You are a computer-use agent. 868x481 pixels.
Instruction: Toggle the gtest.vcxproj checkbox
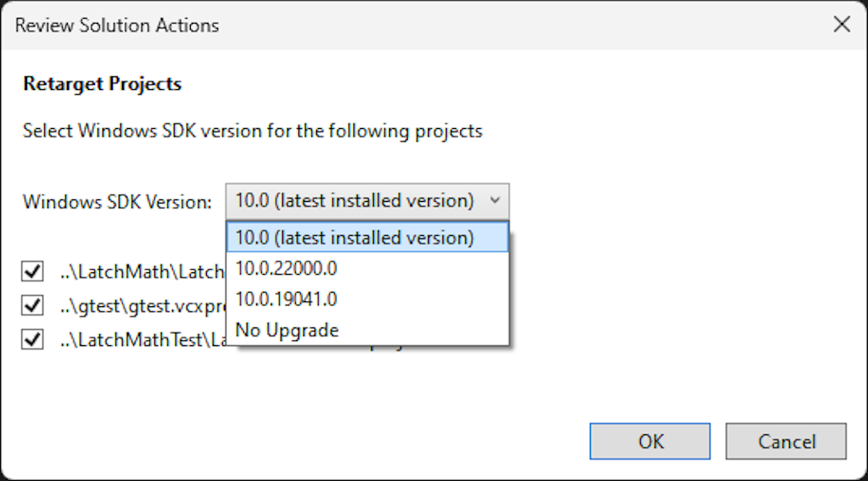pos(32,305)
